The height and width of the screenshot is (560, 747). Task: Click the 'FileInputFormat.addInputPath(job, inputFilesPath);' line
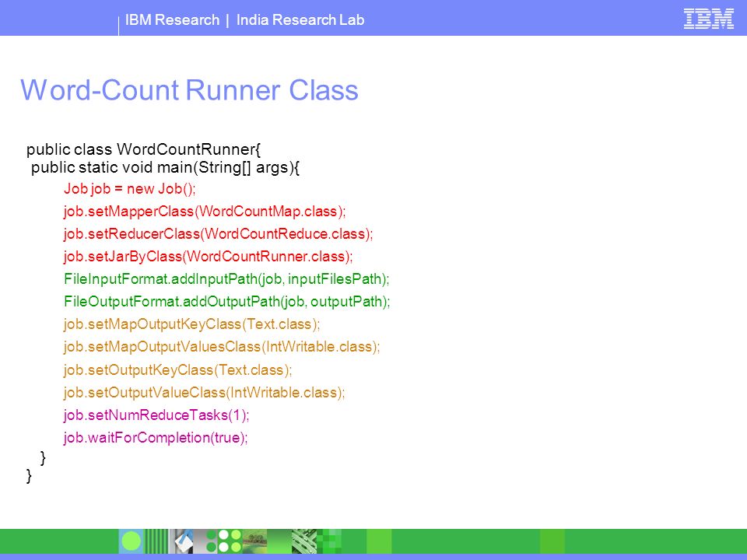click(x=226, y=279)
